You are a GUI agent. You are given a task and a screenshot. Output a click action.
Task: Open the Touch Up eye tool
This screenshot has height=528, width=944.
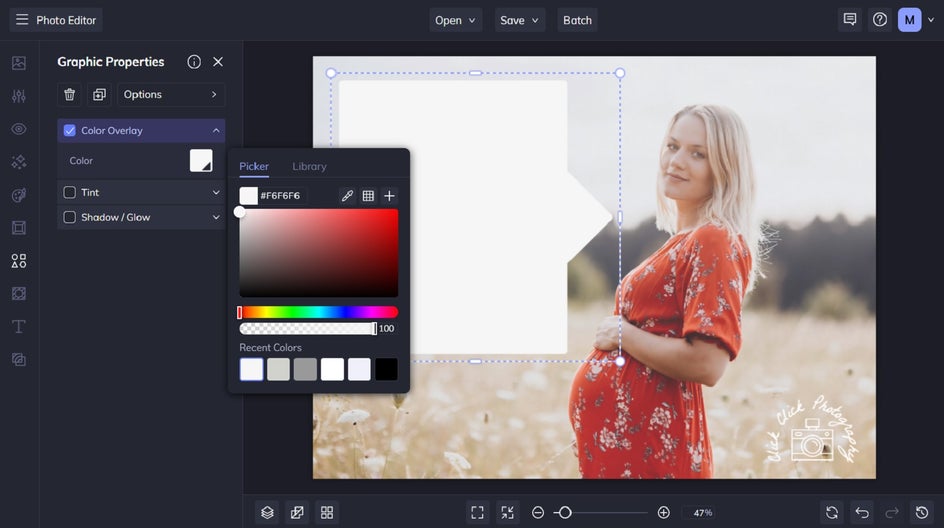pyautogui.click(x=19, y=129)
